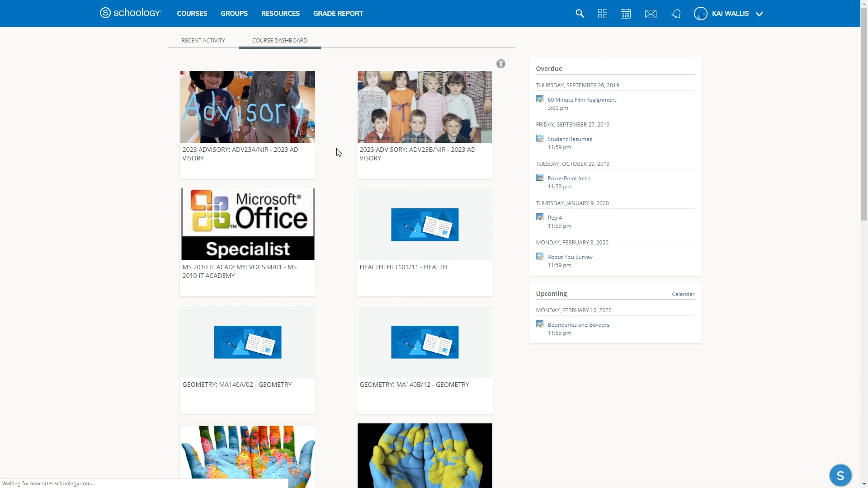The width and height of the screenshot is (868, 488).
Task: Open the Student Resumes assignment
Action: point(570,139)
